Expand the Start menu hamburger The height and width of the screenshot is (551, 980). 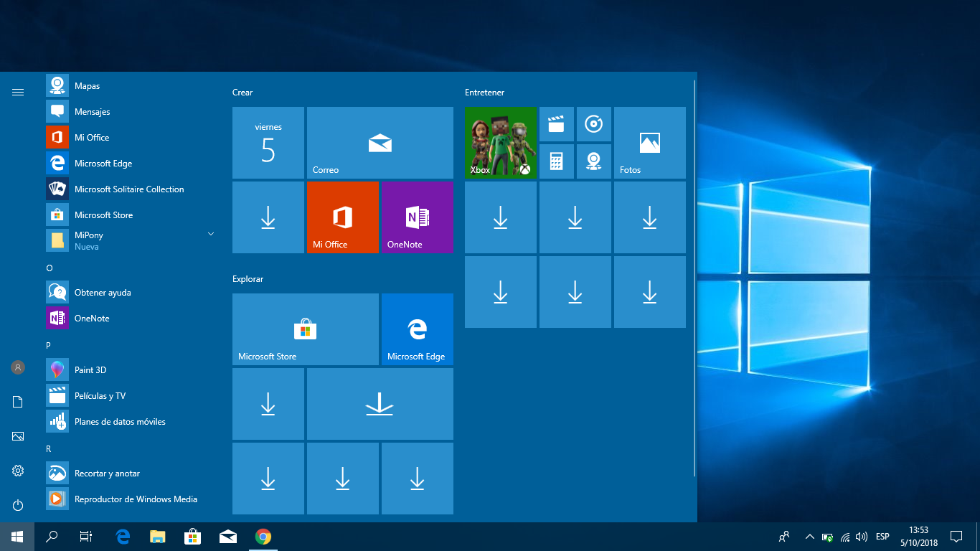coord(18,92)
